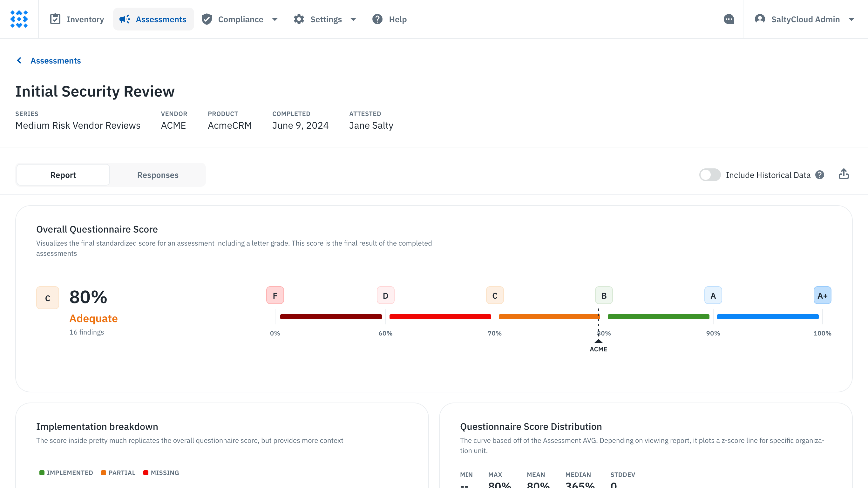Expand the Compliance dropdown arrow

click(275, 19)
